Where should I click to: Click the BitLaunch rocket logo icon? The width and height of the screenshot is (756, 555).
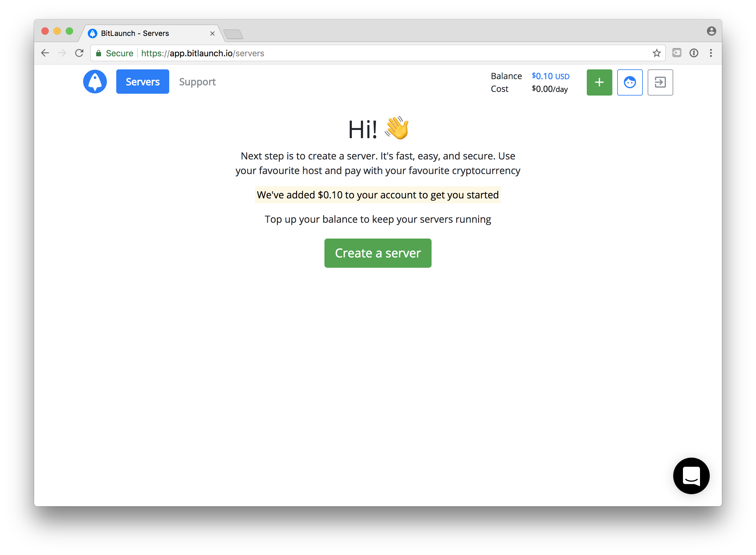pyautogui.click(x=95, y=82)
